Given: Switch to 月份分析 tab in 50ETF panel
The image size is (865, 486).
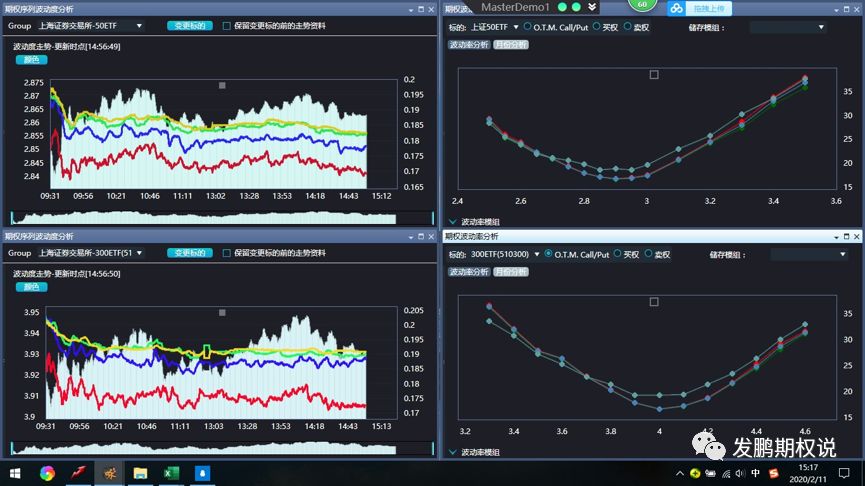Looking at the screenshot, I should pos(511,45).
